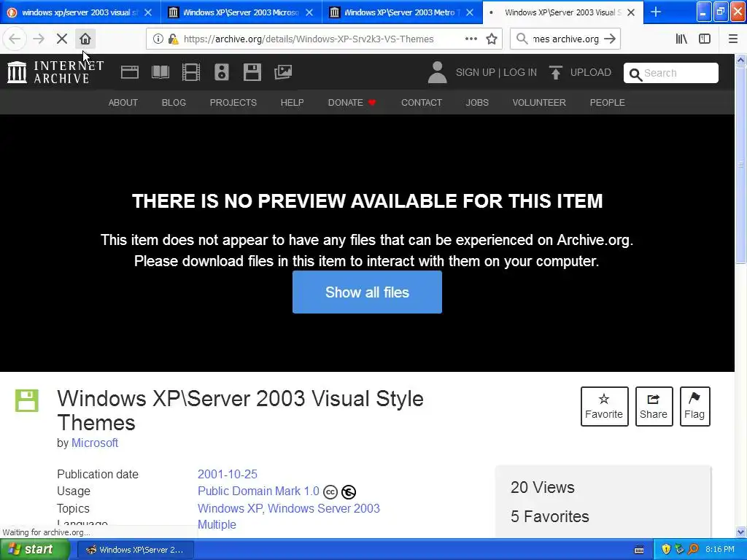The width and height of the screenshot is (747, 560).
Task: Click the padlock warning icon
Action: (174, 39)
